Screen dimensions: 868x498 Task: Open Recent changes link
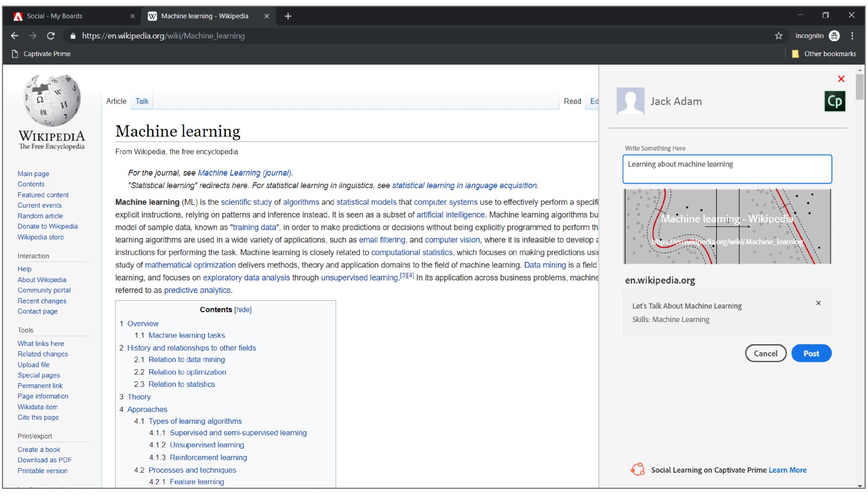(x=42, y=301)
